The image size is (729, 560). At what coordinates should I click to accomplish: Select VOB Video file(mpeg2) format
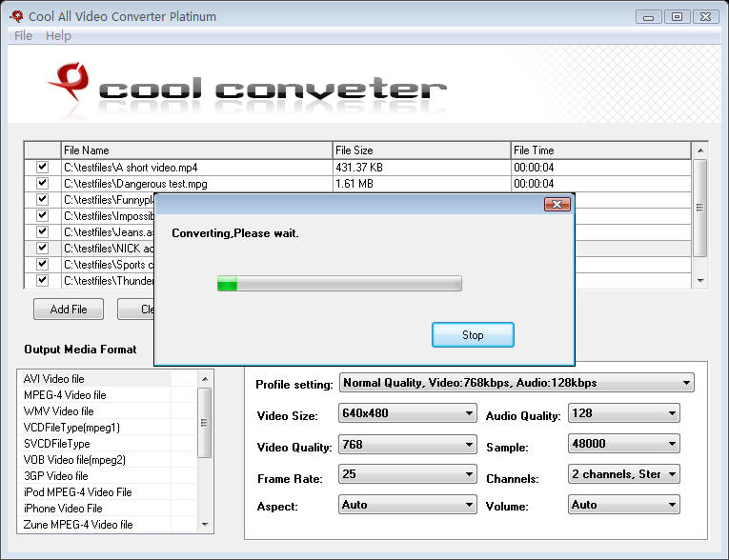pos(107,460)
